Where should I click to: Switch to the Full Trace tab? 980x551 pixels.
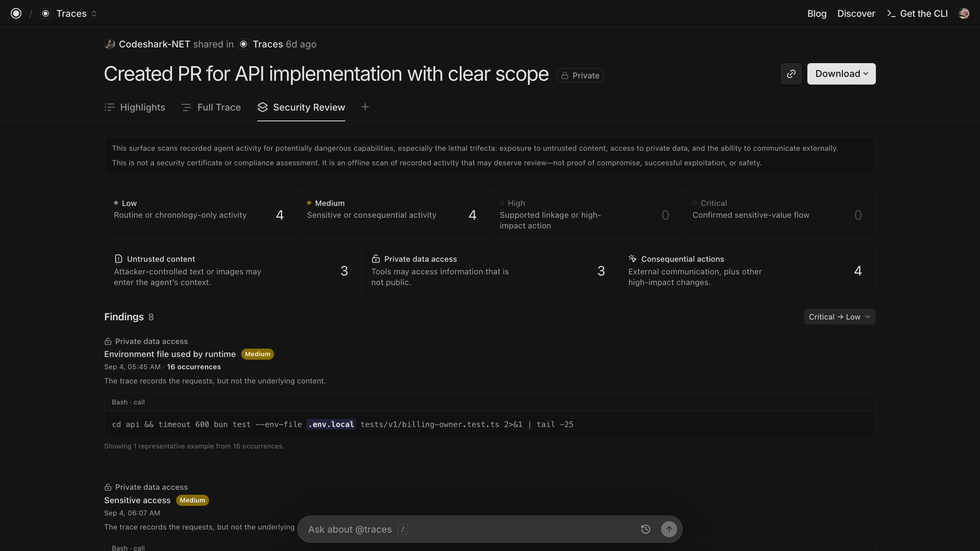(x=211, y=107)
